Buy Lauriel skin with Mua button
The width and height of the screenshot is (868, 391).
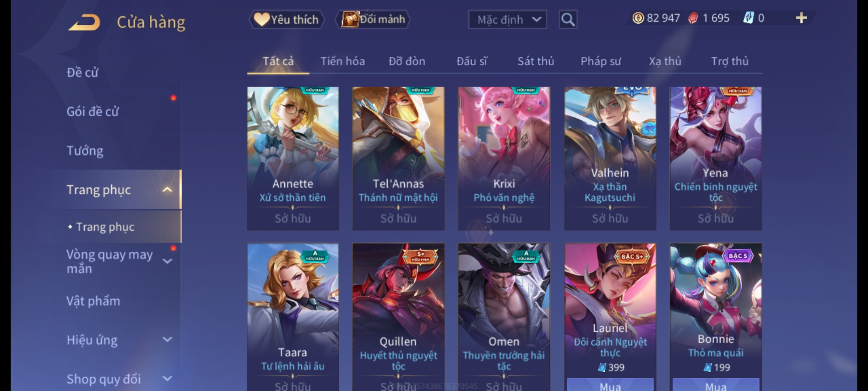[x=610, y=384]
